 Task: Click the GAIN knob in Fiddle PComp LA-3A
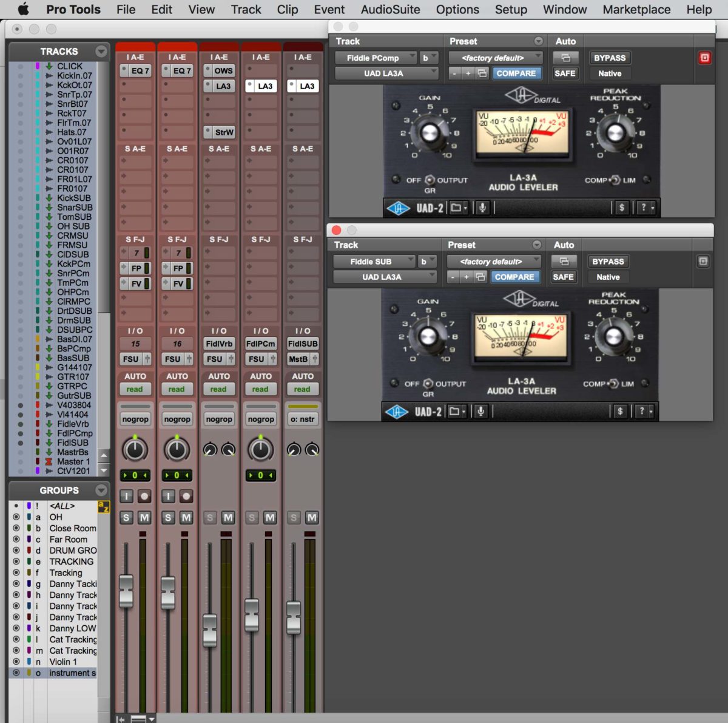pos(430,133)
